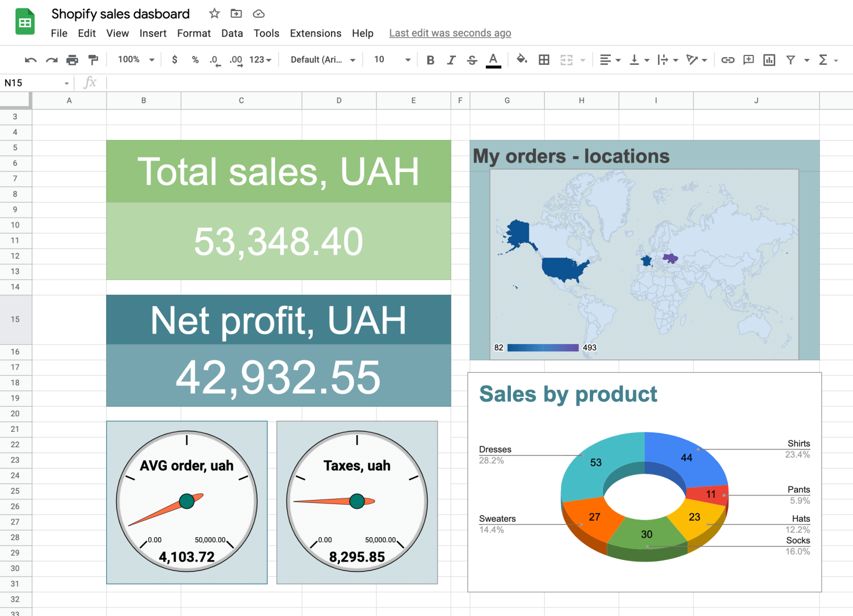This screenshot has height=616, width=853.
Task: Click the text color swatch
Action: 493,59
